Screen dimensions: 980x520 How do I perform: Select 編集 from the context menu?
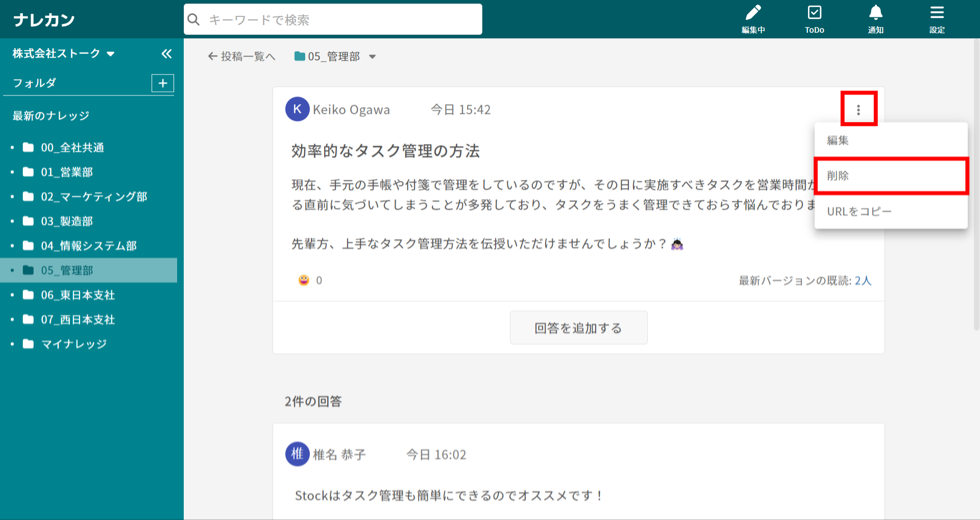(x=838, y=140)
